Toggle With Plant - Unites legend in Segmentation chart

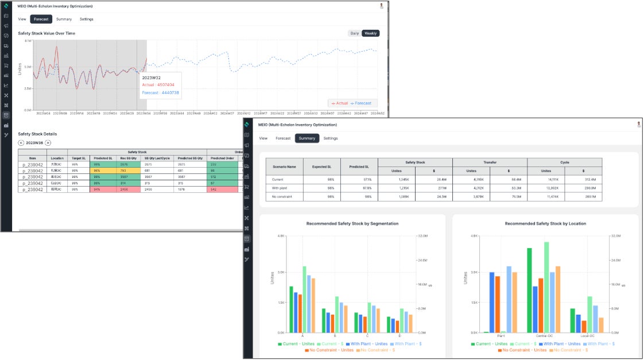click(x=367, y=344)
